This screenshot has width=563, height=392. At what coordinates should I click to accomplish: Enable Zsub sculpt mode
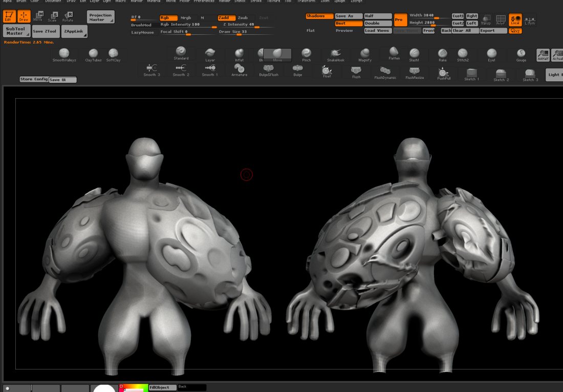(x=246, y=17)
